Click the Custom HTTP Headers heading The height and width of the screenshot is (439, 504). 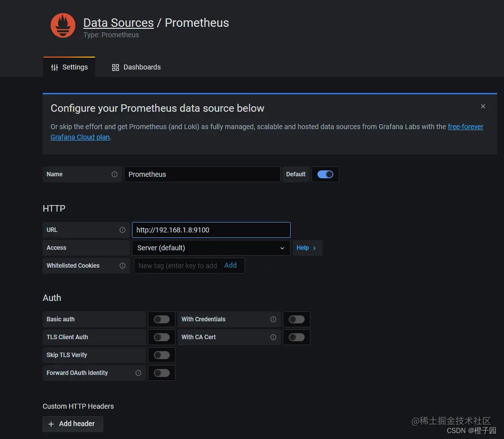pos(78,406)
